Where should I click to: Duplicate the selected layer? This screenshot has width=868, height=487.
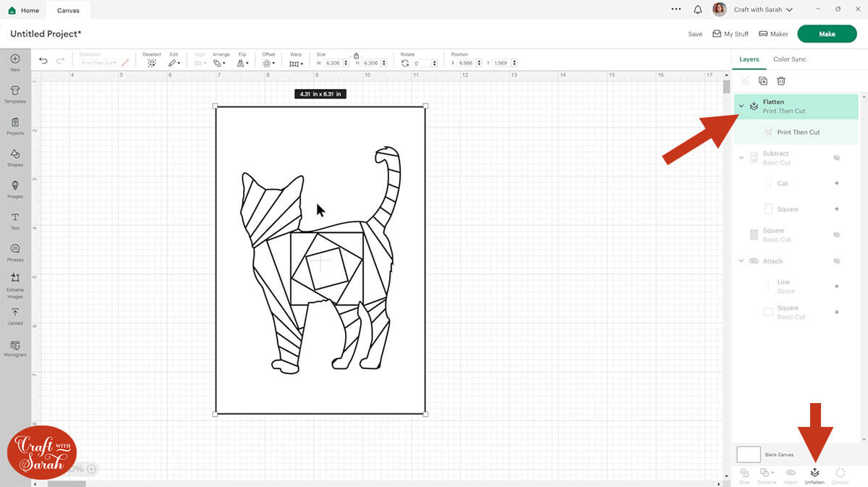pyautogui.click(x=762, y=81)
